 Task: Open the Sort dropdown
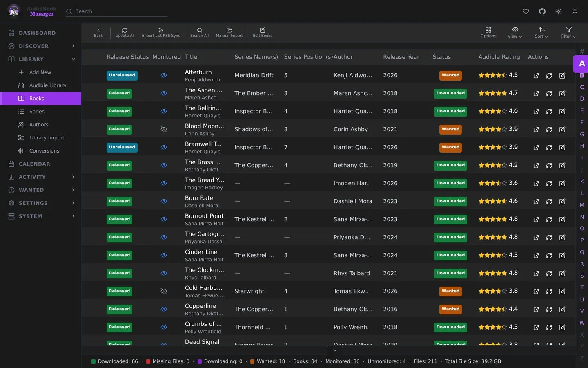coord(541,32)
